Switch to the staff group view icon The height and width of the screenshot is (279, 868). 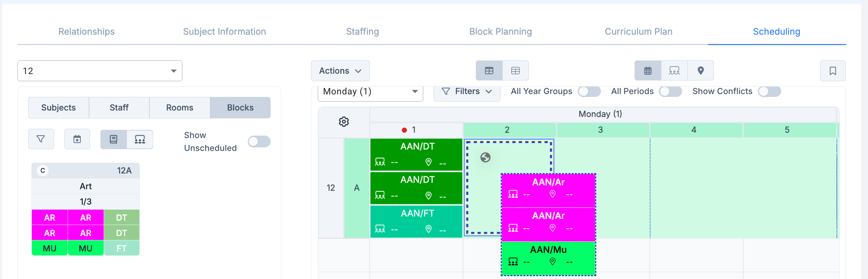pos(674,71)
